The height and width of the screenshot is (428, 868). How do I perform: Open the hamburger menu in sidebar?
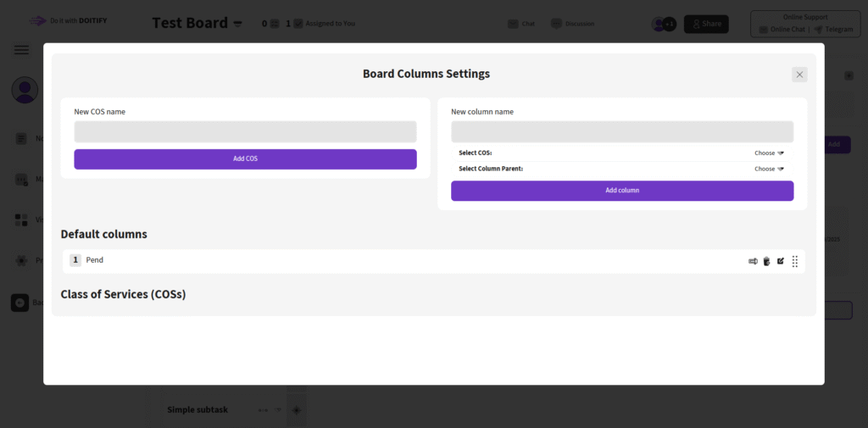pos(21,50)
